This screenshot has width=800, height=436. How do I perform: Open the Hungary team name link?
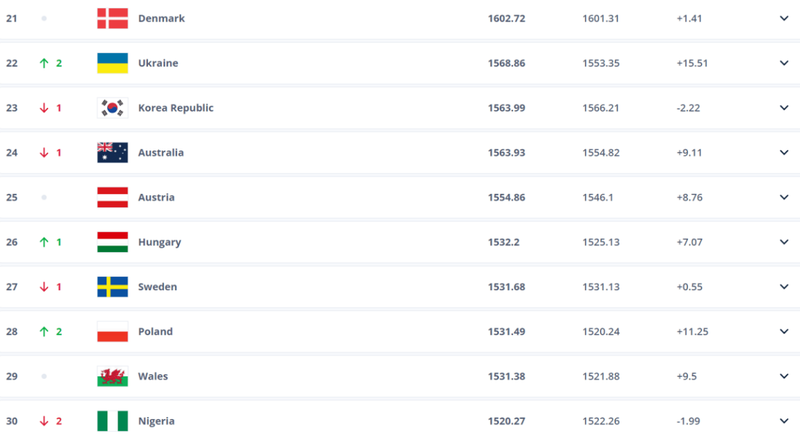[160, 242]
